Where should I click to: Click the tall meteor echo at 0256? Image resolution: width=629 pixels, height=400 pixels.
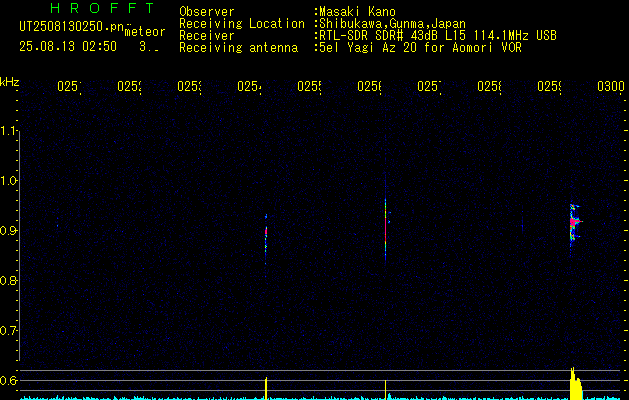[386, 229]
